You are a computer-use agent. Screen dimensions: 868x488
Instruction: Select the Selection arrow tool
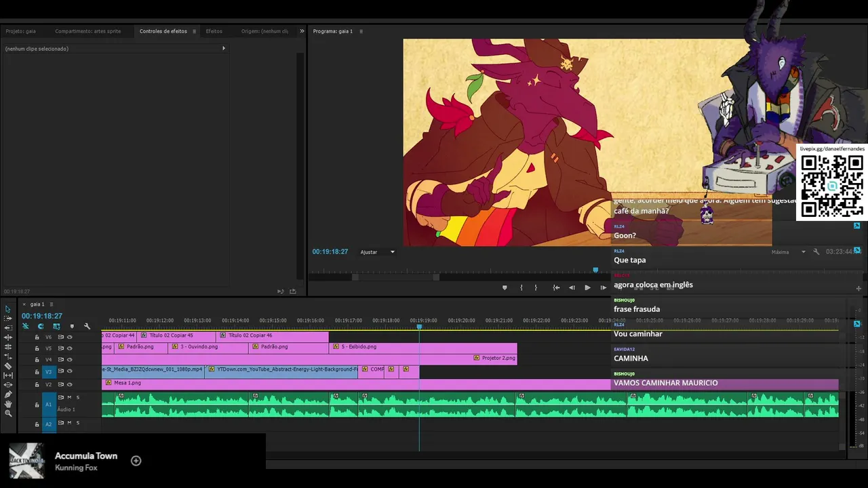click(x=8, y=309)
